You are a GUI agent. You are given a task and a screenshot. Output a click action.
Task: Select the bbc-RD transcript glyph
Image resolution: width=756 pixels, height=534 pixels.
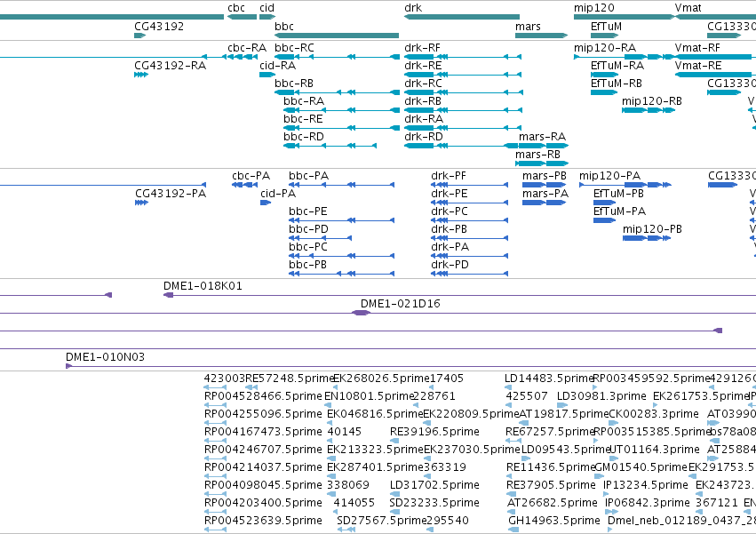coord(330,146)
